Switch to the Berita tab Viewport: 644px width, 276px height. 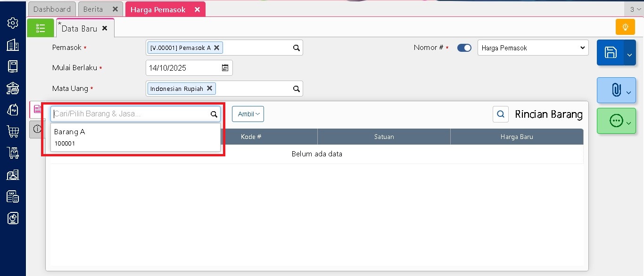coord(93,9)
